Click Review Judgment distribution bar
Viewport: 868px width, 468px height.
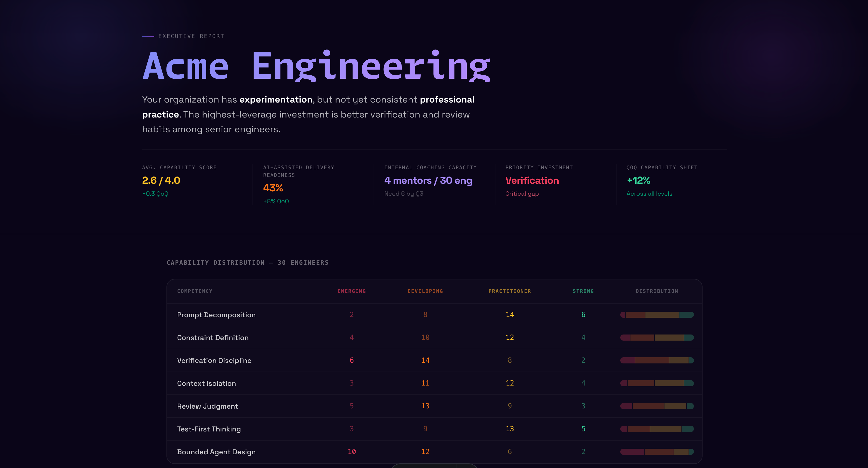tap(657, 406)
